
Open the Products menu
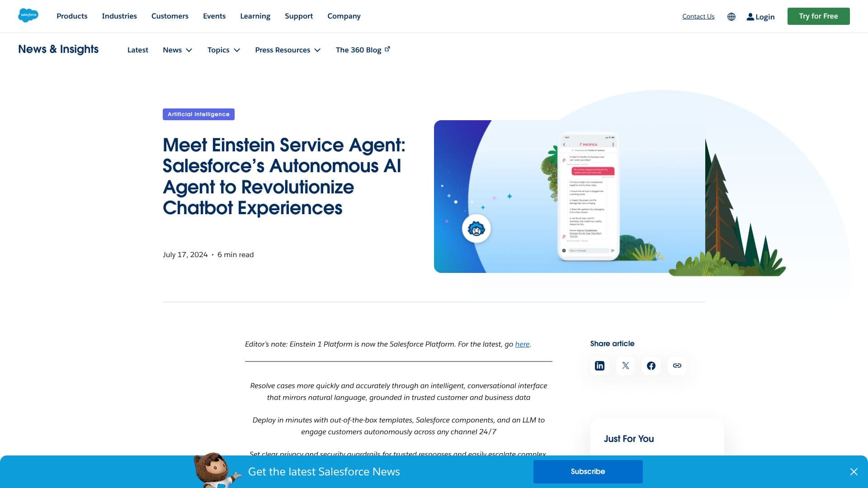72,16
